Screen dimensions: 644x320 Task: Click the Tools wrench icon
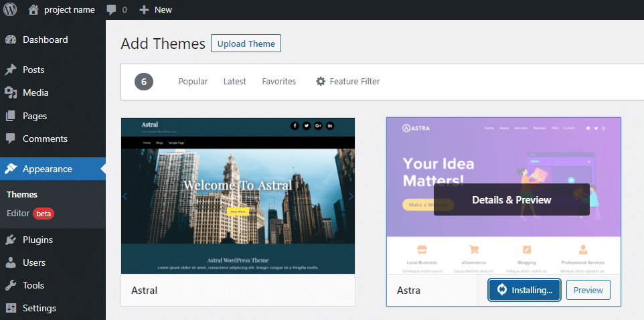pyautogui.click(x=11, y=285)
